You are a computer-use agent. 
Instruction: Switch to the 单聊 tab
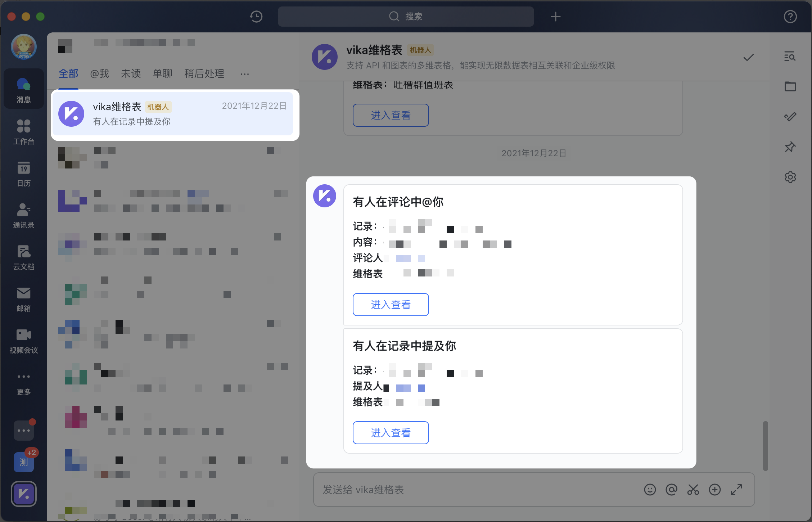(x=162, y=73)
